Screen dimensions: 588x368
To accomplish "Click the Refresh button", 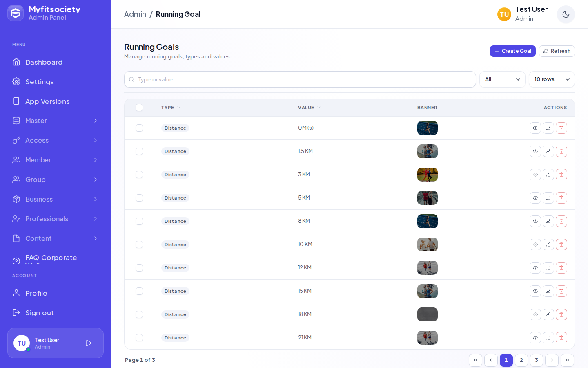I will coord(557,51).
